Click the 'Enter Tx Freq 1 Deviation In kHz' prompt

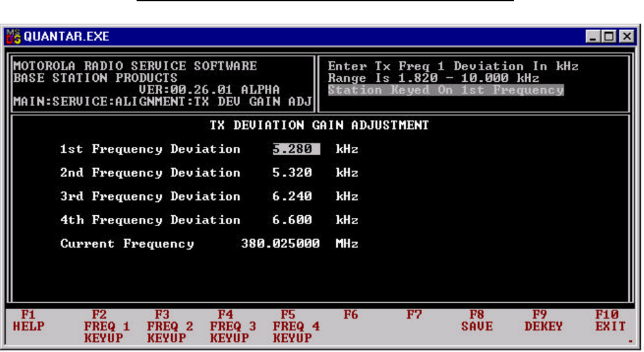pyautogui.click(x=453, y=66)
